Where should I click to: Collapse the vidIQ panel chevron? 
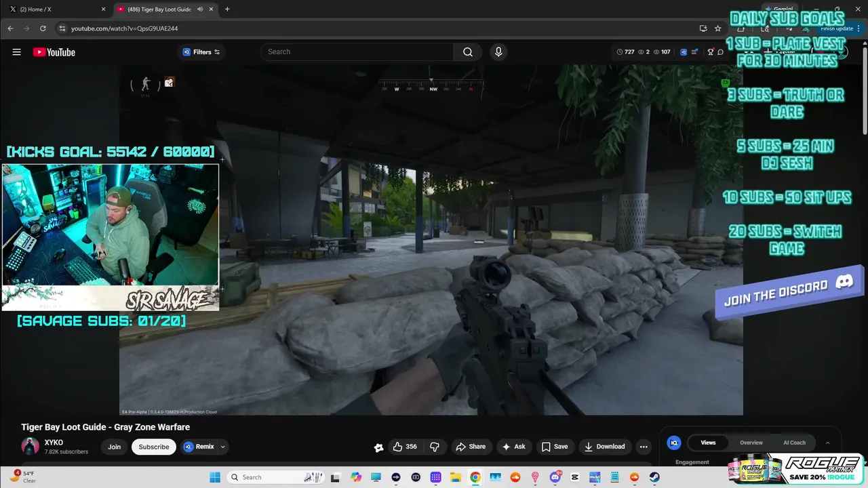click(827, 443)
